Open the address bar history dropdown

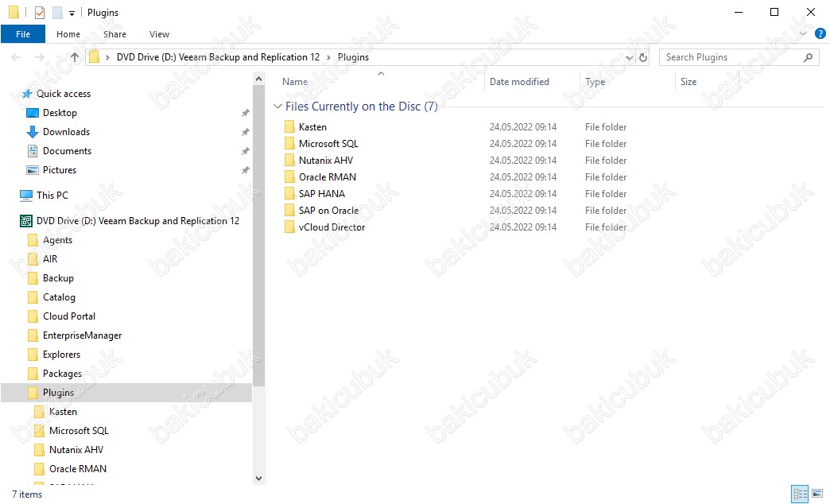point(629,58)
